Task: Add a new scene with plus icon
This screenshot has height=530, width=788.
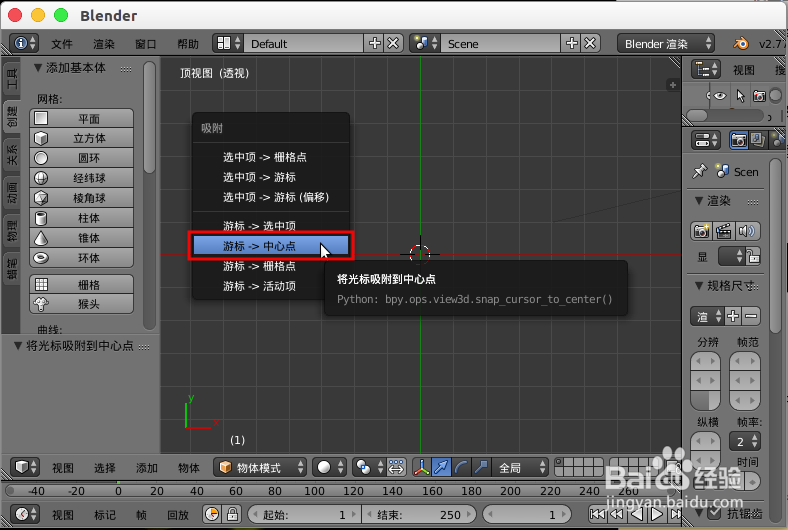Action: point(572,43)
